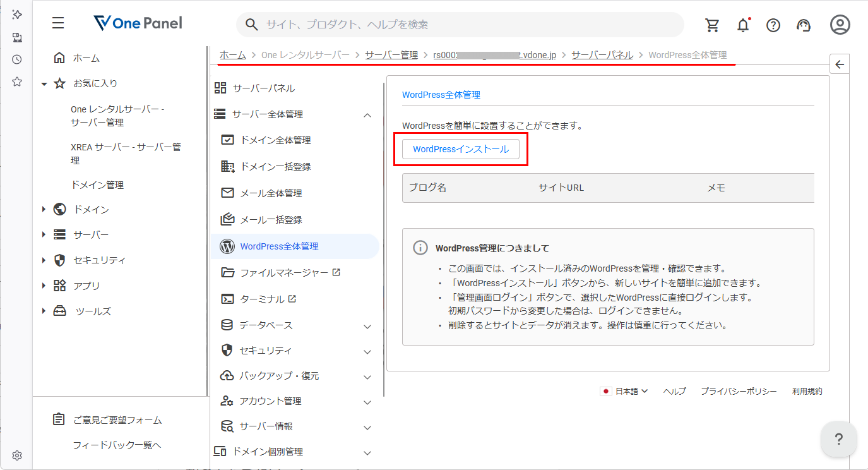Open the help question mark icon in top bar

(x=773, y=25)
